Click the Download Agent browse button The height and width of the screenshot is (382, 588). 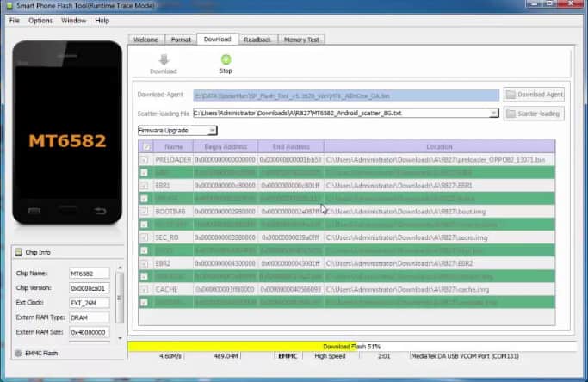[534, 95]
